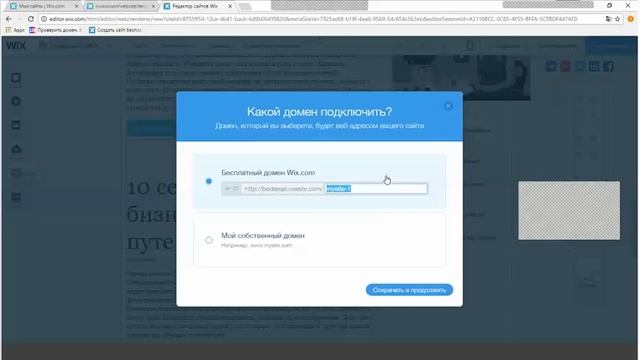The image size is (640, 360).
Task: Open the App Market icon in Wix sidebar
Action: coord(16,125)
